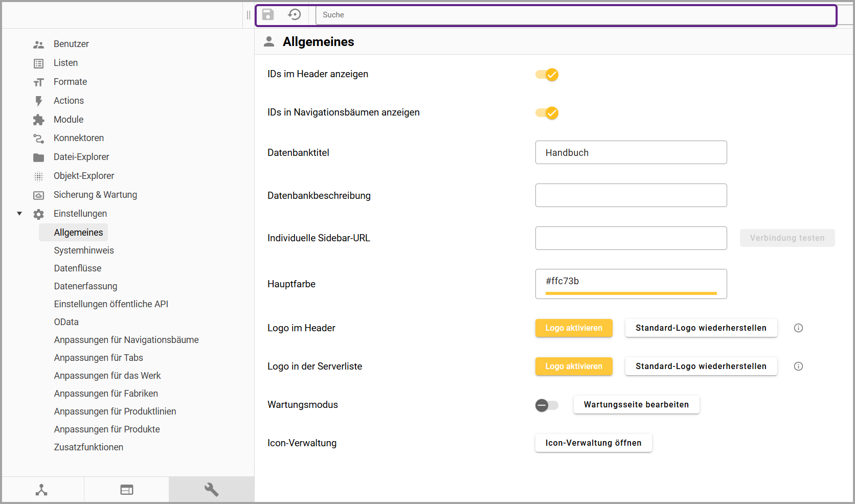The width and height of the screenshot is (855, 504).
Task: Open the Benutzer section
Action: click(x=71, y=44)
